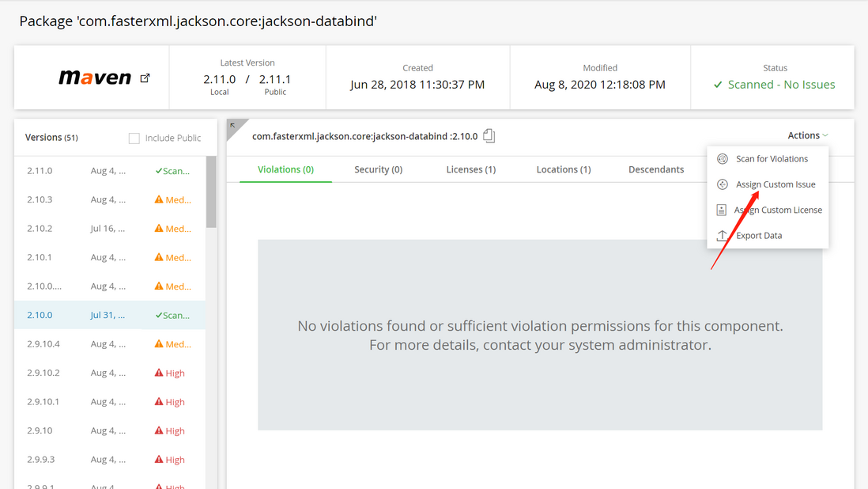The height and width of the screenshot is (489, 868).
Task: Select version 2.10.1 in versions list
Action: click(x=110, y=257)
